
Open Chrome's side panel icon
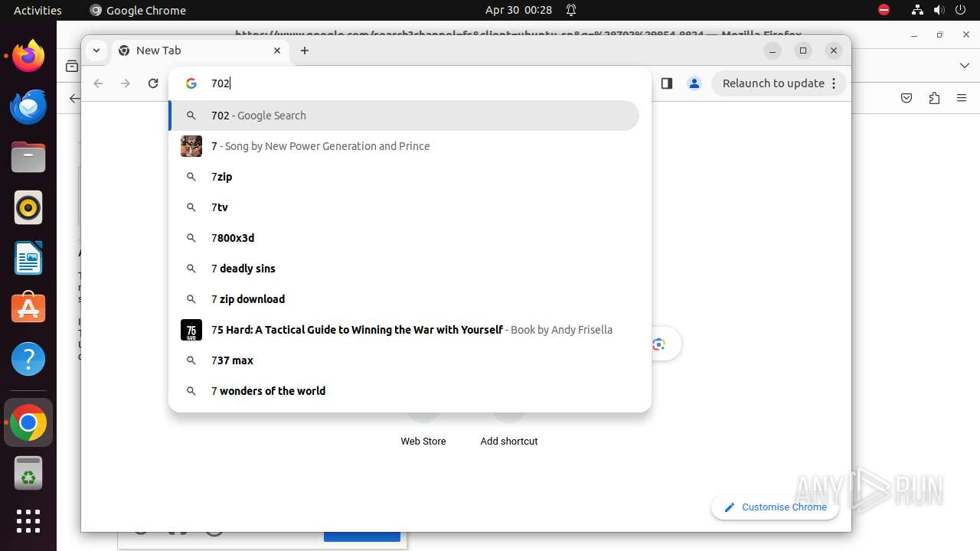coord(666,83)
